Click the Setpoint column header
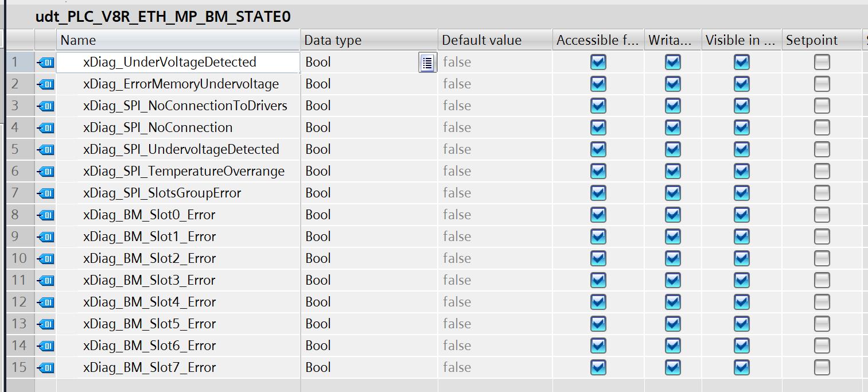 coord(820,40)
